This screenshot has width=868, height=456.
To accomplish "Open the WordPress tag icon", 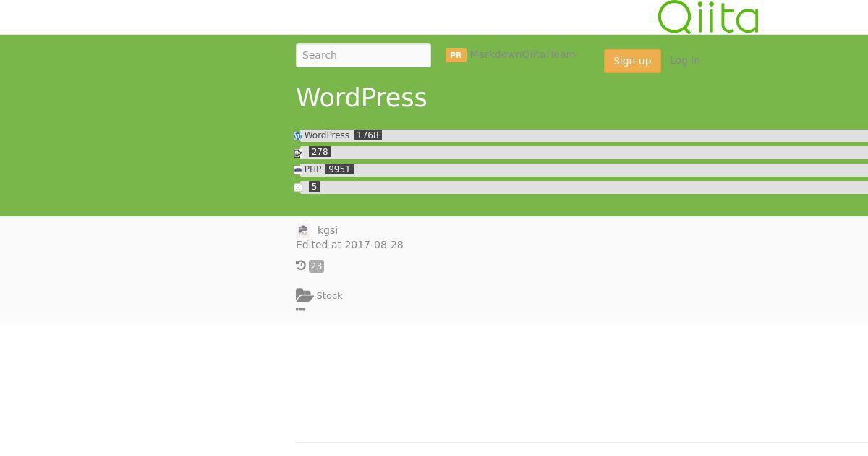I will click(x=298, y=136).
